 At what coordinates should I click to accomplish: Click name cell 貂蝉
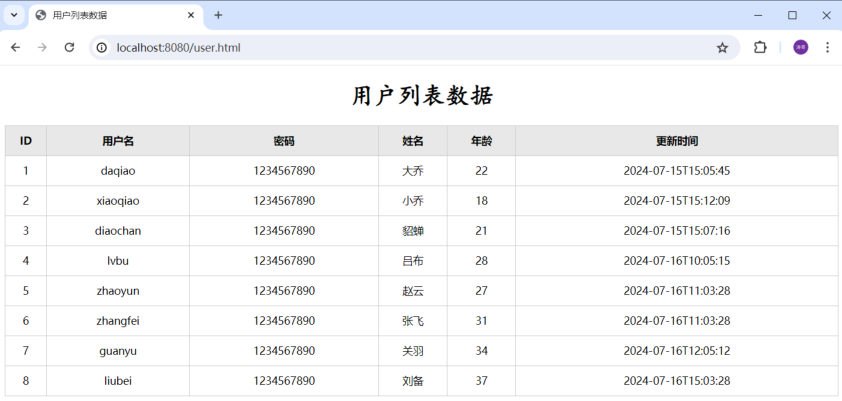coord(413,231)
